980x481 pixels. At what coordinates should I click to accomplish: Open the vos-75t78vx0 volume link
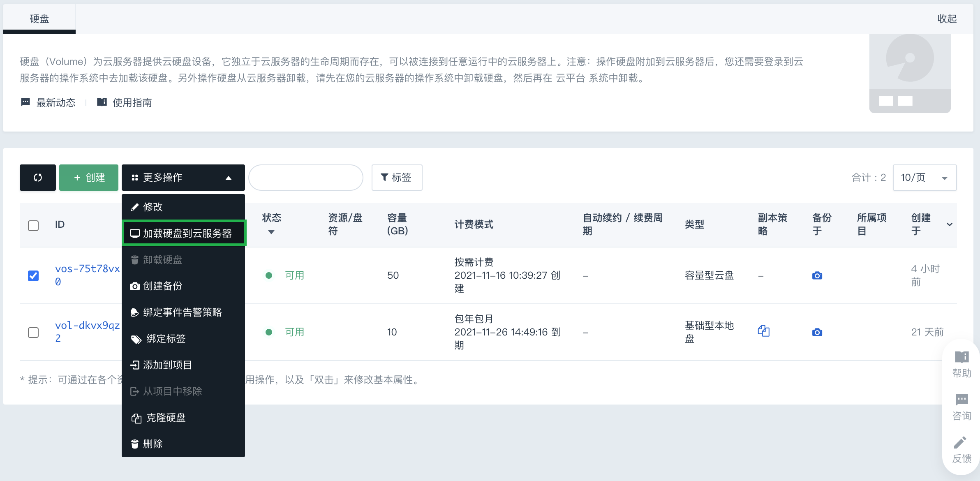(x=87, y=275)
